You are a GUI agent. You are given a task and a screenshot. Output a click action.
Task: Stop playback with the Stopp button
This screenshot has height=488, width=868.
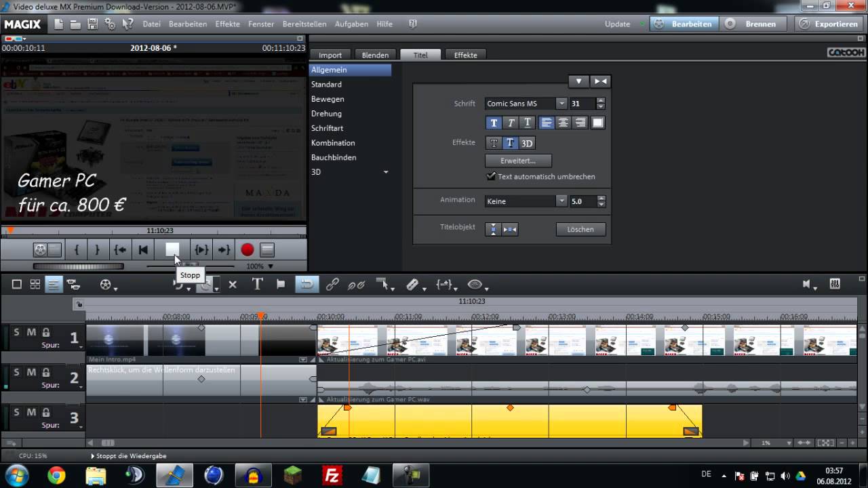click(x=172, y=250)
